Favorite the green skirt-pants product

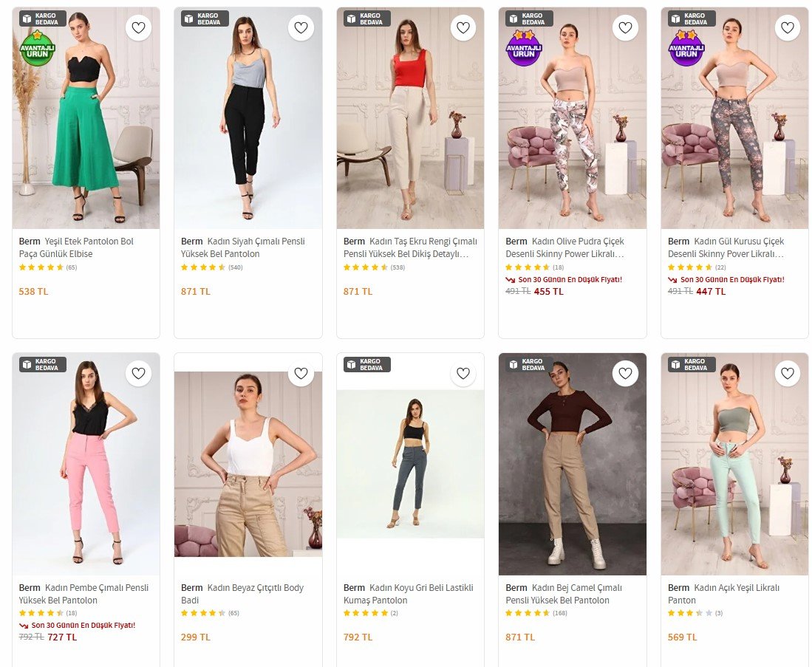[138, 28]
